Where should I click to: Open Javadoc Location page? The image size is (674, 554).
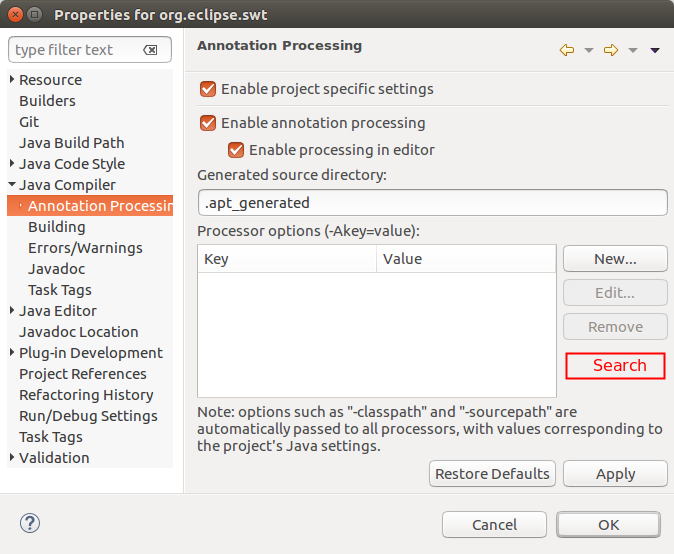point(79,332)
